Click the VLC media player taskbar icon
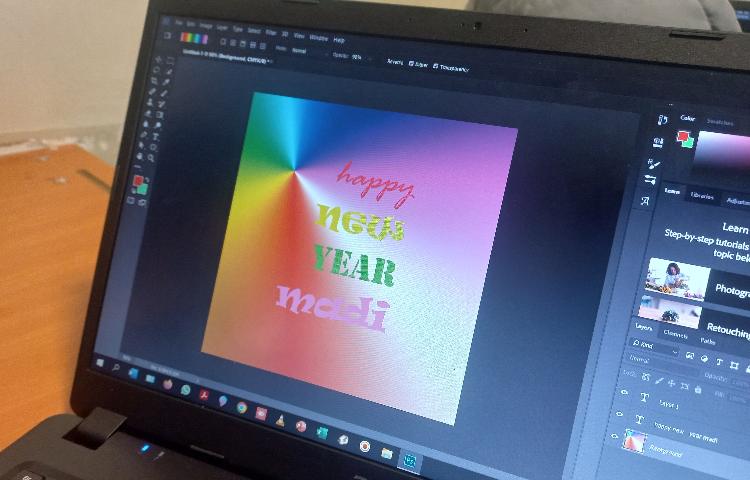The height and width of the screenshot is (480, 750). tap(281, 420)
